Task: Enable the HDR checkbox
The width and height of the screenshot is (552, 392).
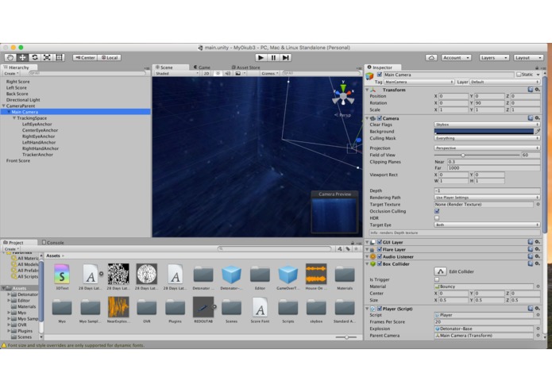Action: click(437, 218)
